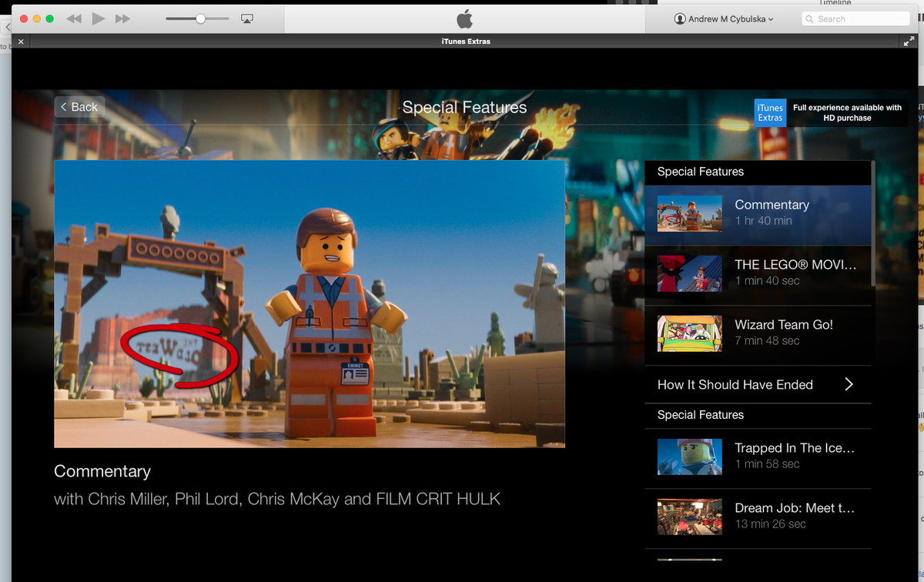Click the account avatar icon
This screenshot has height=582, width=924.
pyautogui.click(x=680, y=18)
